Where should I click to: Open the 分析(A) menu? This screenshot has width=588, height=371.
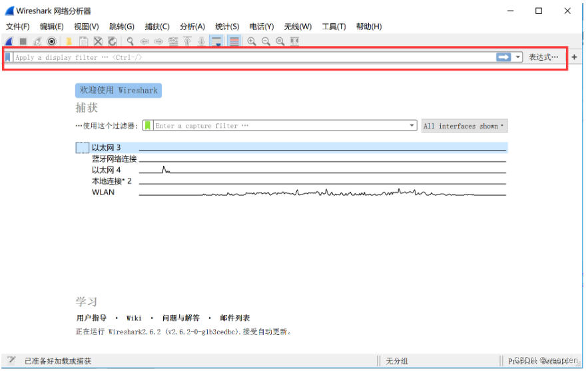(x=192, y=27)
